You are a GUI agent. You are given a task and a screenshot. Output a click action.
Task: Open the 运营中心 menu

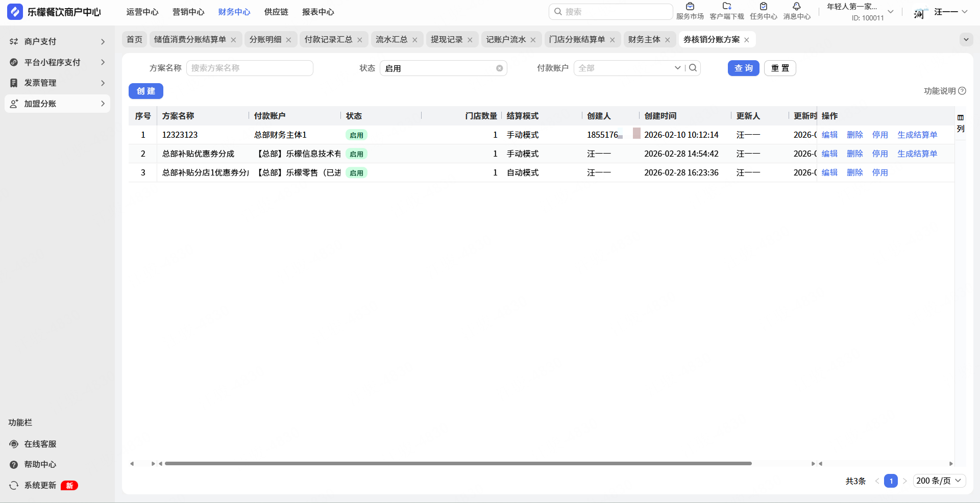(x=142, y=12)
